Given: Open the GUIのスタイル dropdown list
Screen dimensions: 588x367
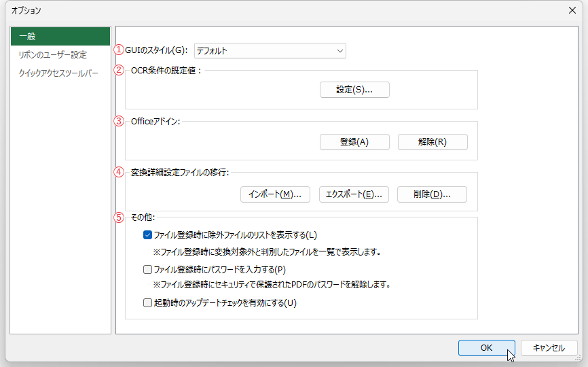Looking at the screenshot, I should pyautogui.click(x=270, y=51).
